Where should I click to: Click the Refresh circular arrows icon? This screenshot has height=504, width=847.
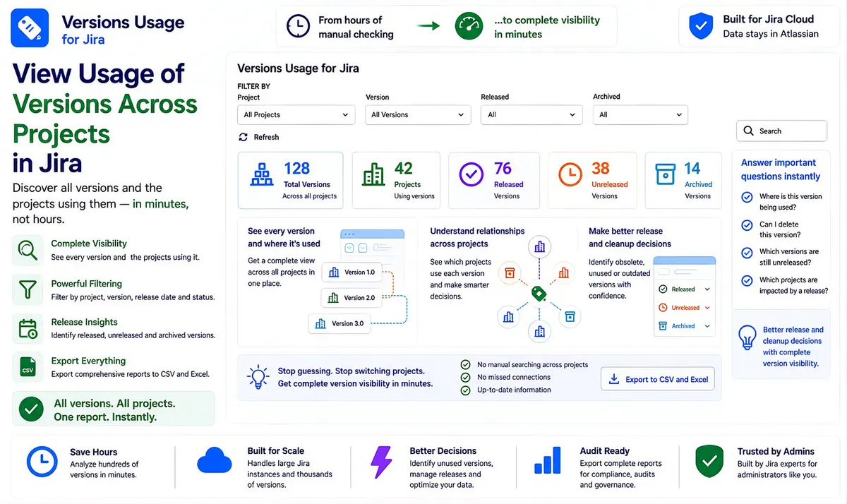pos(244,137)
